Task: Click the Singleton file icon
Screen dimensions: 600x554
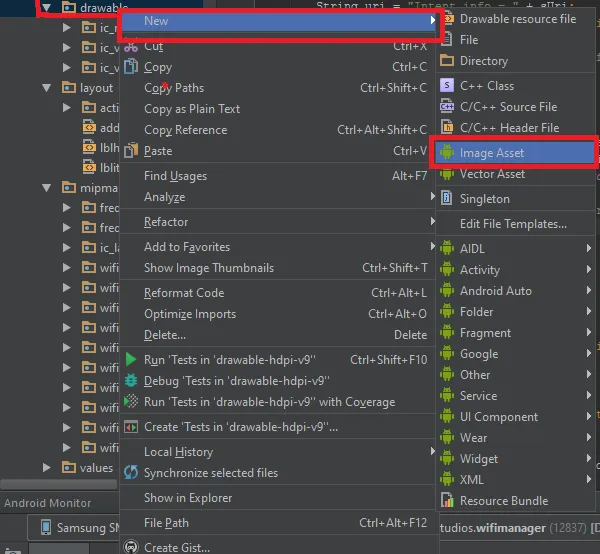Action: point(447,198)
